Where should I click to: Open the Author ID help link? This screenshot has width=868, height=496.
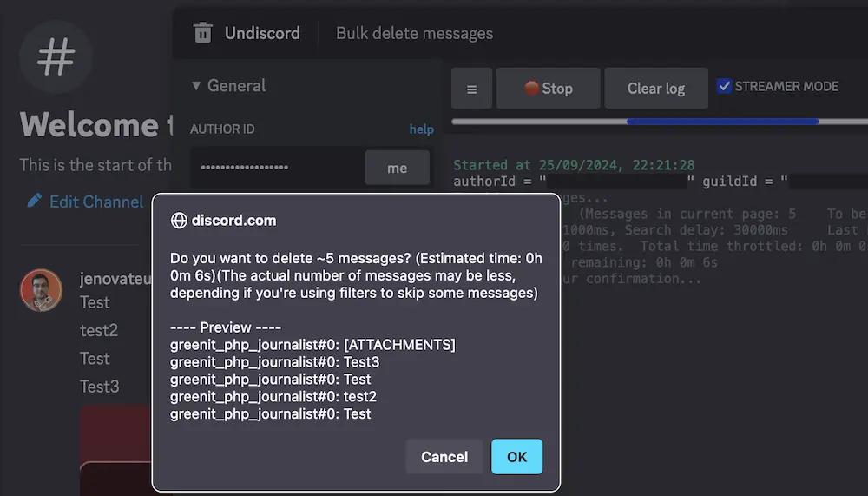coord(421,129)
